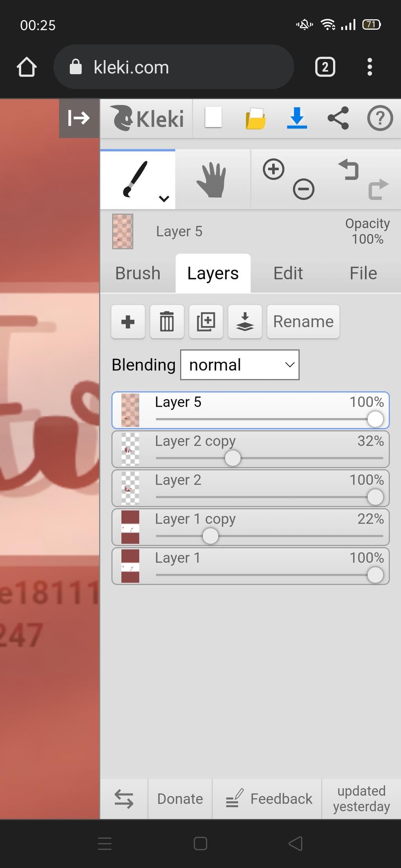Duplicate the current layer
401x868 pixels.
[x=206, y=322]
